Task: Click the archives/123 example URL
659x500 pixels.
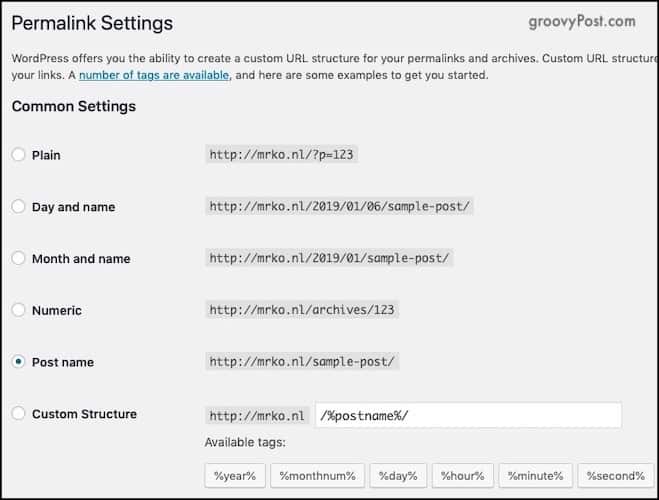Action: click(302, 310)
